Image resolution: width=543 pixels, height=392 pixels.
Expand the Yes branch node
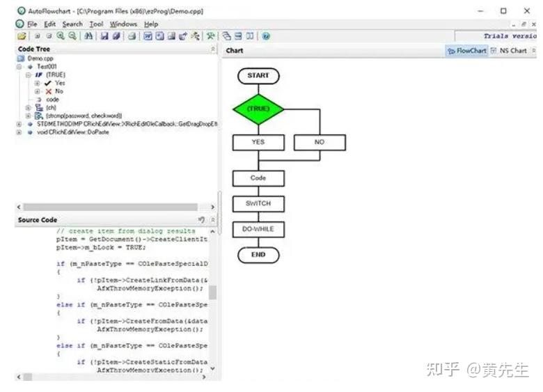pos(37,83)
